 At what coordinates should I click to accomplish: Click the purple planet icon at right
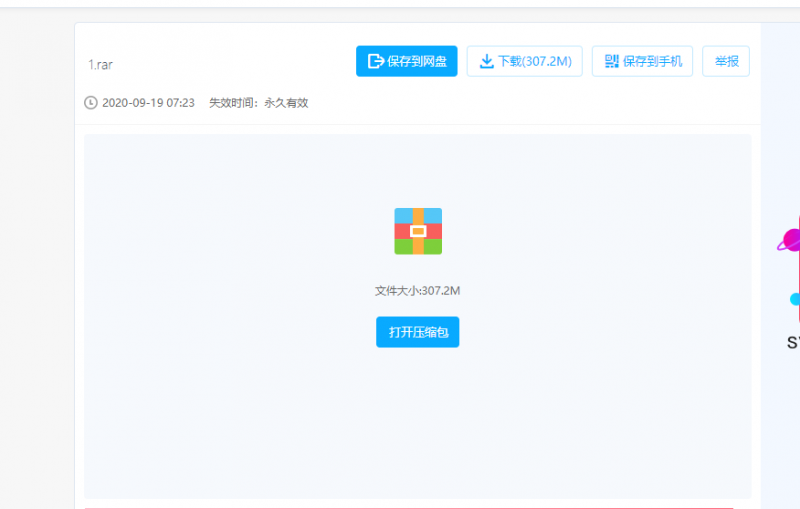(789, 240)
